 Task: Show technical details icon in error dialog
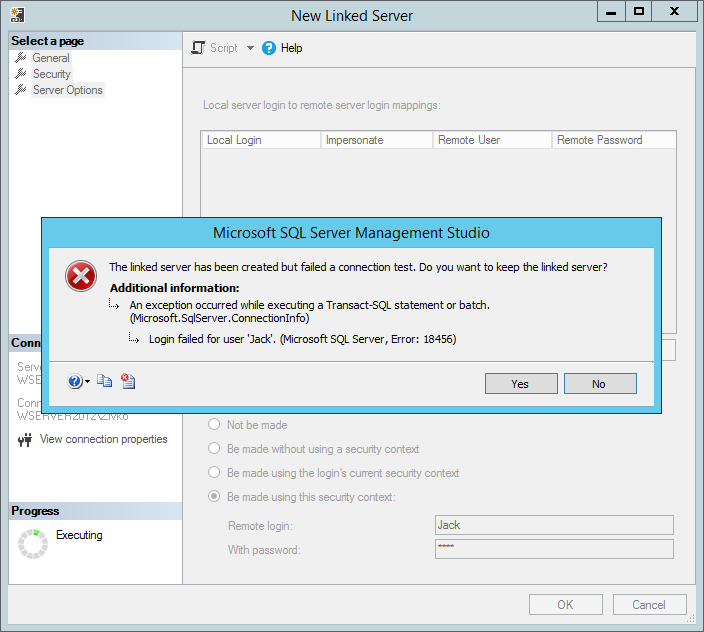[128, 381]
